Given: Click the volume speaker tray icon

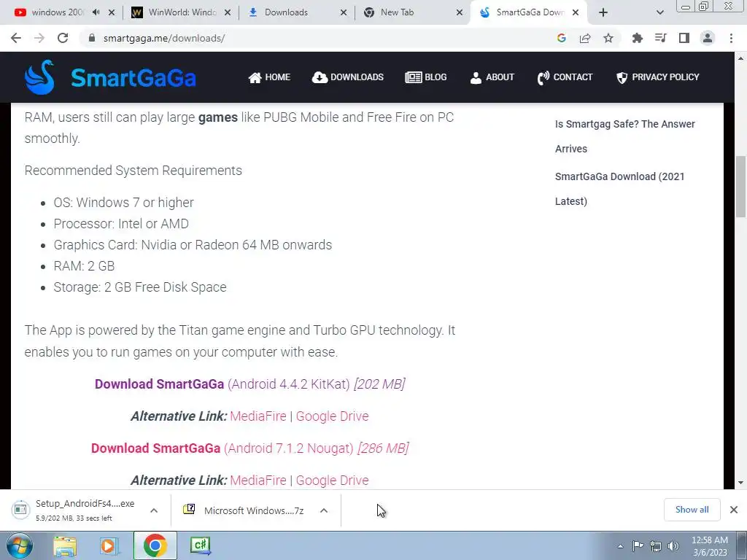Looking at the screenshot, I should coord(673,546).
